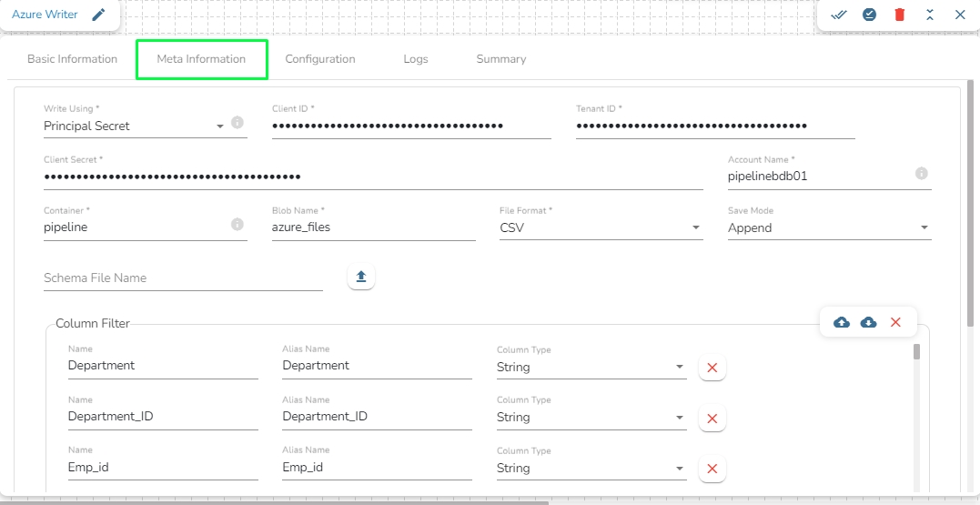Open Column Type dropdown for Emp_id row
980x505 pixels.
(x=680, y=469)
